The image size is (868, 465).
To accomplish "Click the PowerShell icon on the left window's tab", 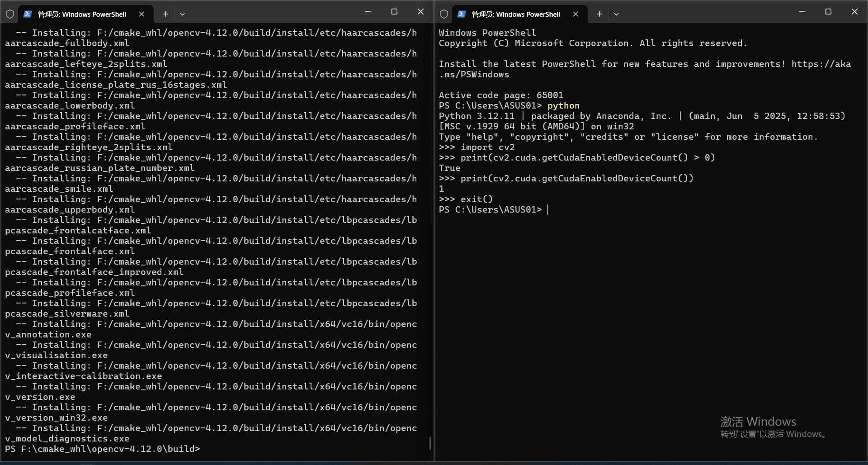I will tap(28, 14).
